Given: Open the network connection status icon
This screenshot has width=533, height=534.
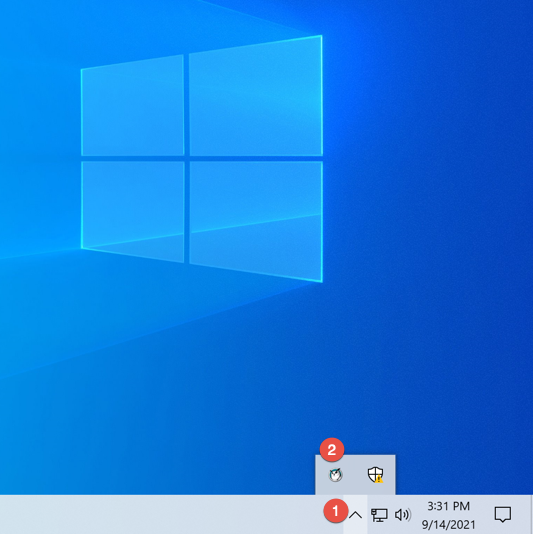Looking at the screenshot, I should click(x=379, y=515).
